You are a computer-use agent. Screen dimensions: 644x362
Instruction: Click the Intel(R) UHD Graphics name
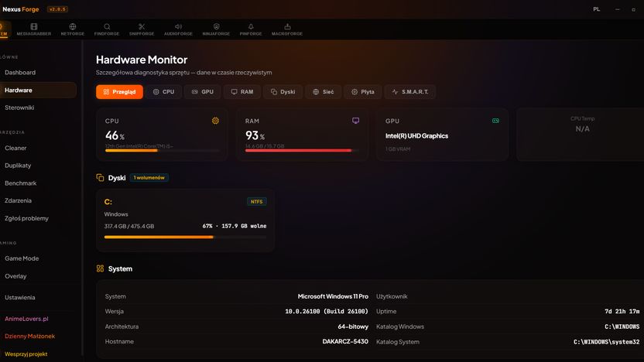tap(416, 136)
